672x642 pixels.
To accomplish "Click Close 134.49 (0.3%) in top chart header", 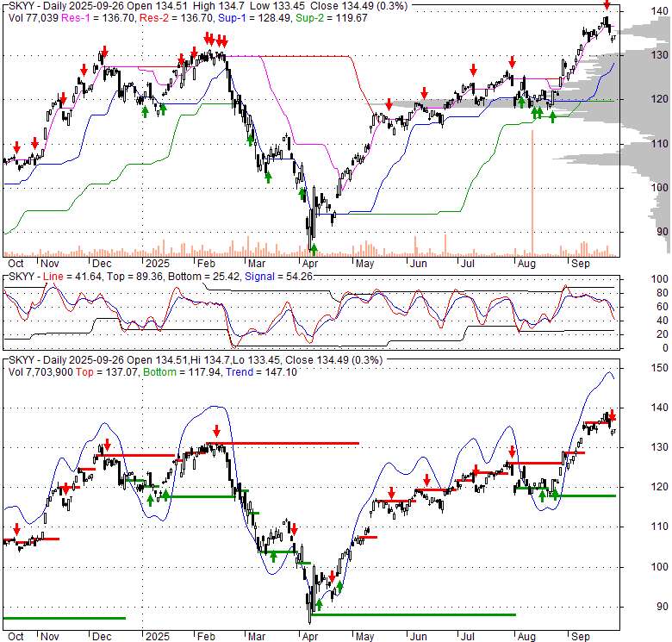I will 358,6.
